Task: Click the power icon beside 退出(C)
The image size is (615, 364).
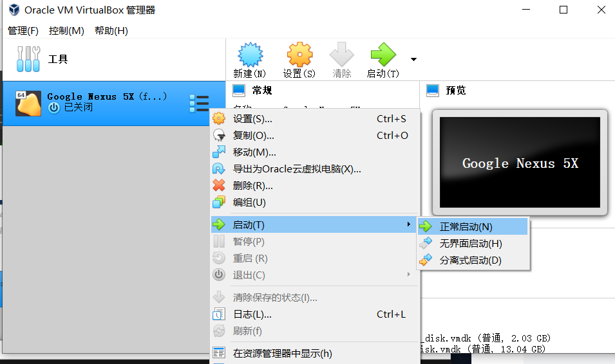Action: (219, 275)
